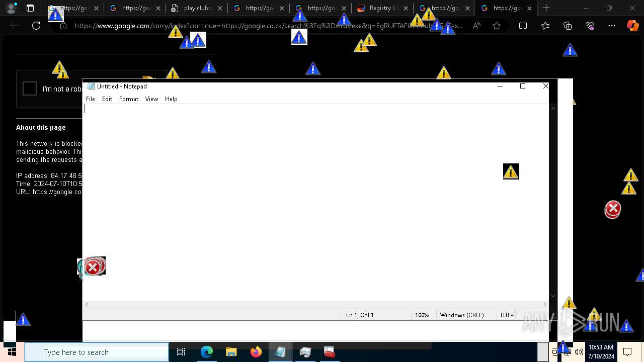
Task: Open the red toolbox taskbar app
Action: (x=329, y=352)
